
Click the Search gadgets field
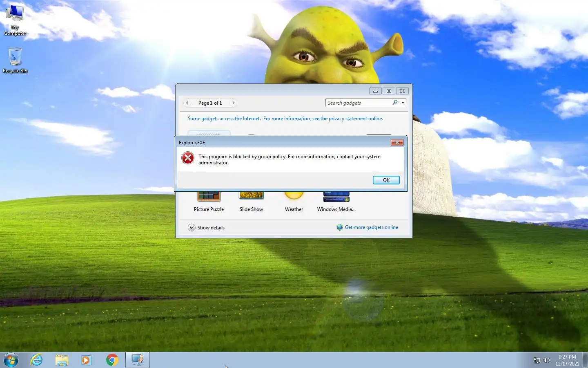pos(359,103)
